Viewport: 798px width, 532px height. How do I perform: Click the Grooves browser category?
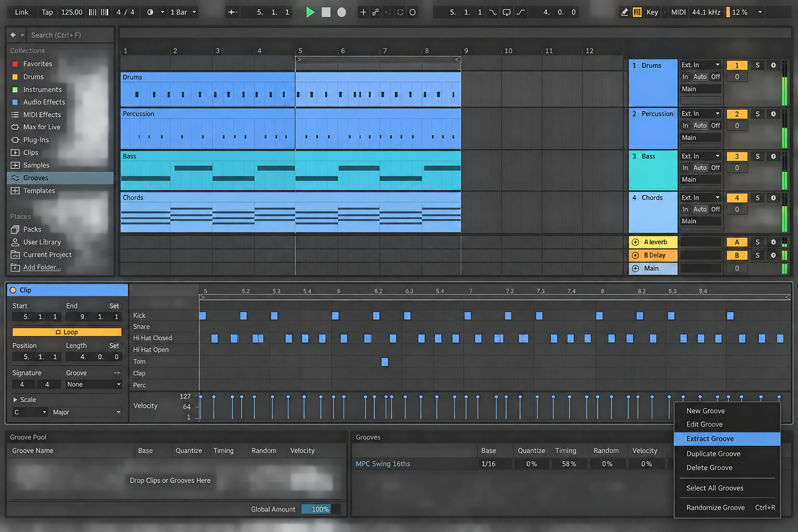click(60, 178)
